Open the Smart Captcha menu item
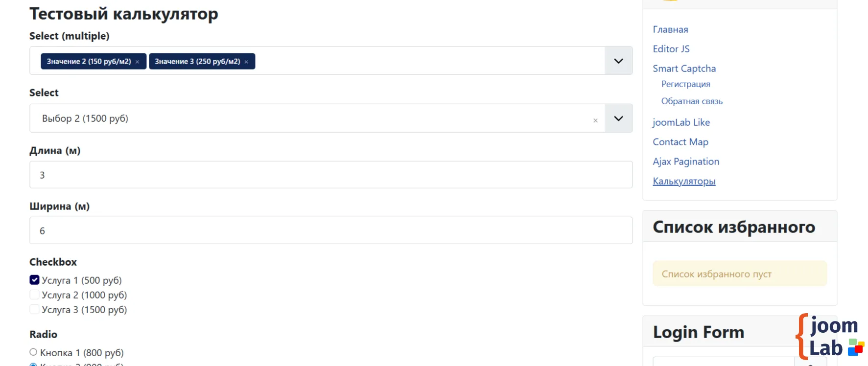 tap(684, 69)
